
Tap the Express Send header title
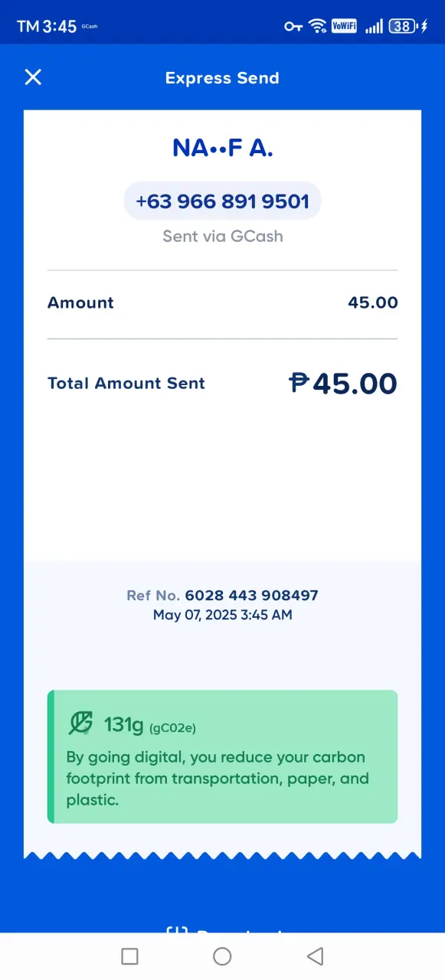pyautogui.click(x=222, y=78)
